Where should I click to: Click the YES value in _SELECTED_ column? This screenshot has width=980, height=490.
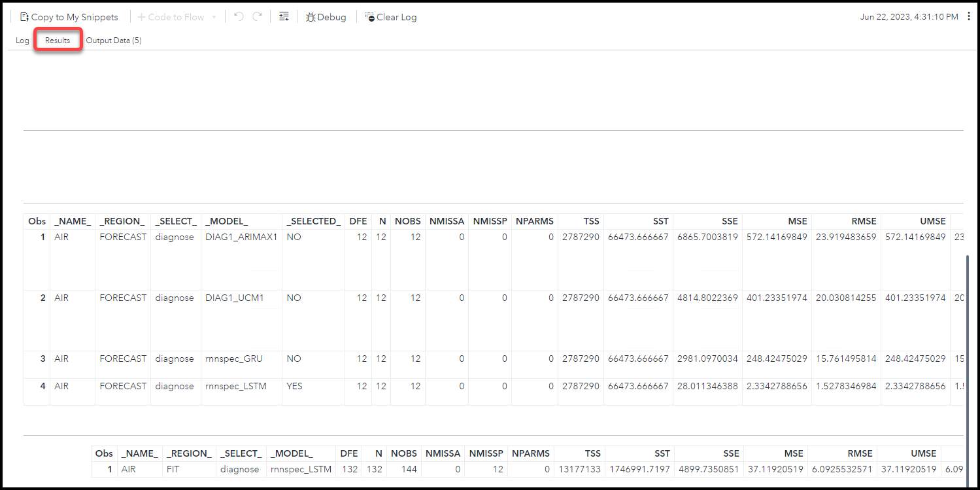pos(294,386)
